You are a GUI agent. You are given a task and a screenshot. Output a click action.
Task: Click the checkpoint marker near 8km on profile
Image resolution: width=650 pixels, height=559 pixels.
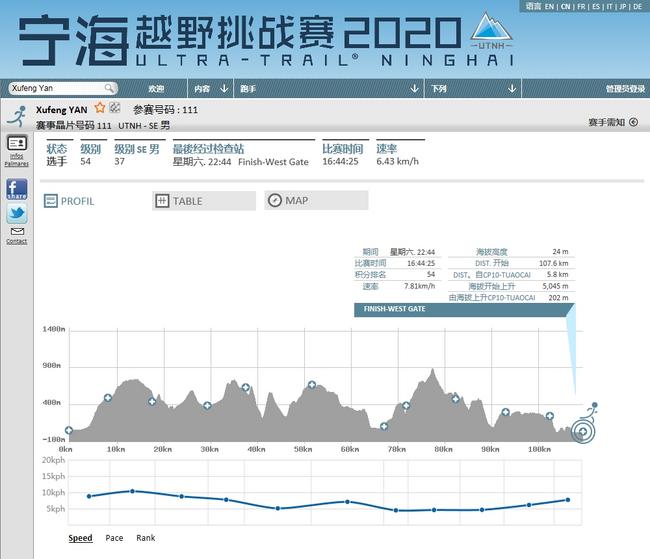point(108,398)
